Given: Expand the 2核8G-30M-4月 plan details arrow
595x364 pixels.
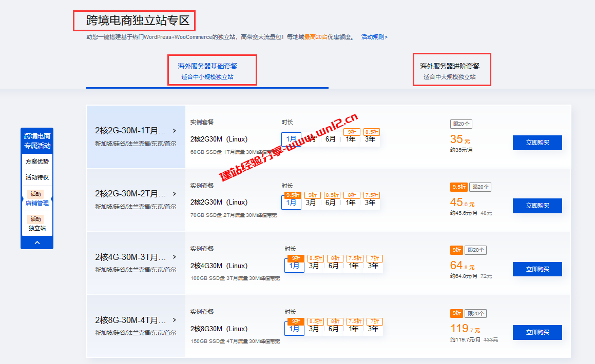Looking at the screenshot, I should point(175,320).
